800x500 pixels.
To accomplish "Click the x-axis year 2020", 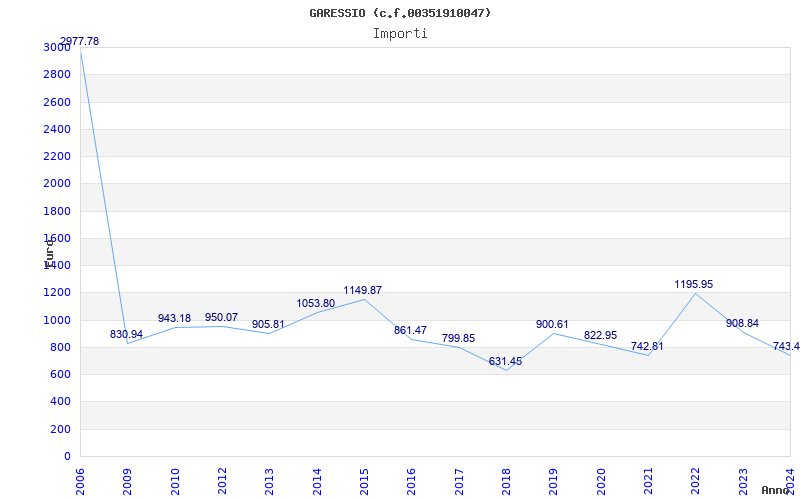I will point(601,481).
